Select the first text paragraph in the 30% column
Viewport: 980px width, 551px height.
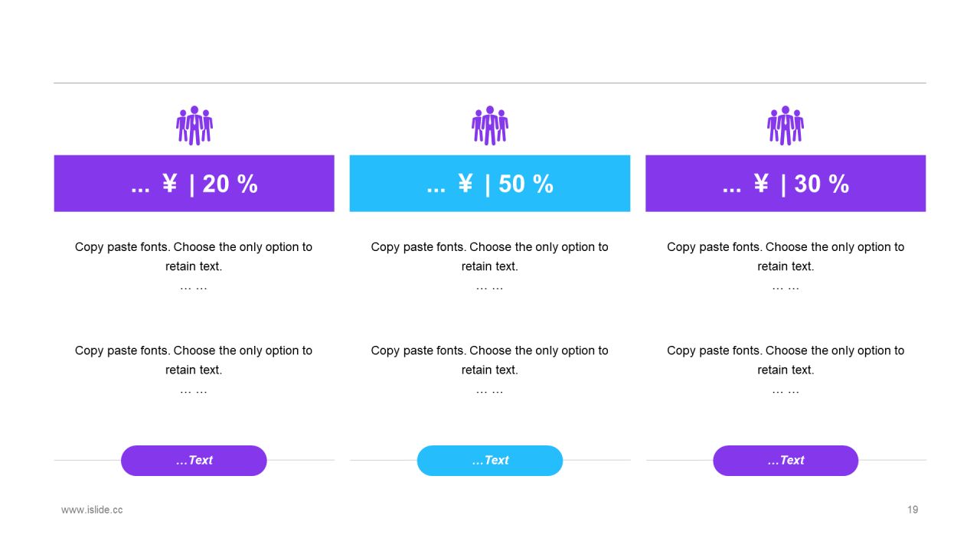(x=786, y=266)
